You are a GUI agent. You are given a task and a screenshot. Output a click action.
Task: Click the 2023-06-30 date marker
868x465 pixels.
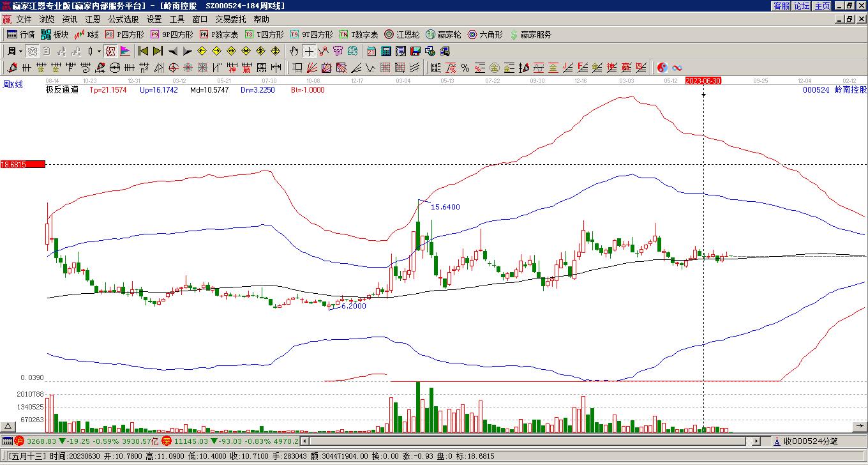[x=703, y=80]
